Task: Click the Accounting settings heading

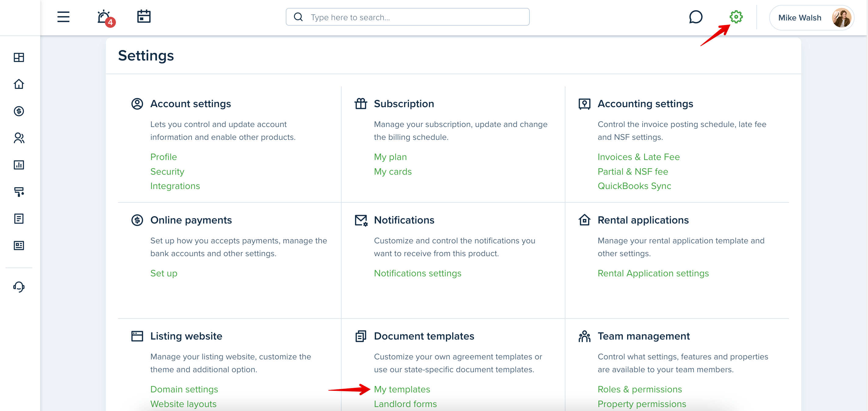Action: click(x=645, y=104)
